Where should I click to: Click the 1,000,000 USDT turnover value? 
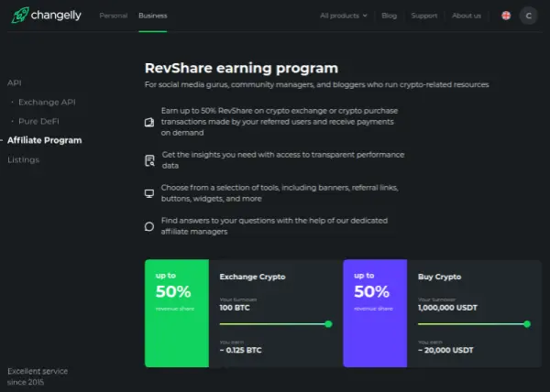(447, 308)
